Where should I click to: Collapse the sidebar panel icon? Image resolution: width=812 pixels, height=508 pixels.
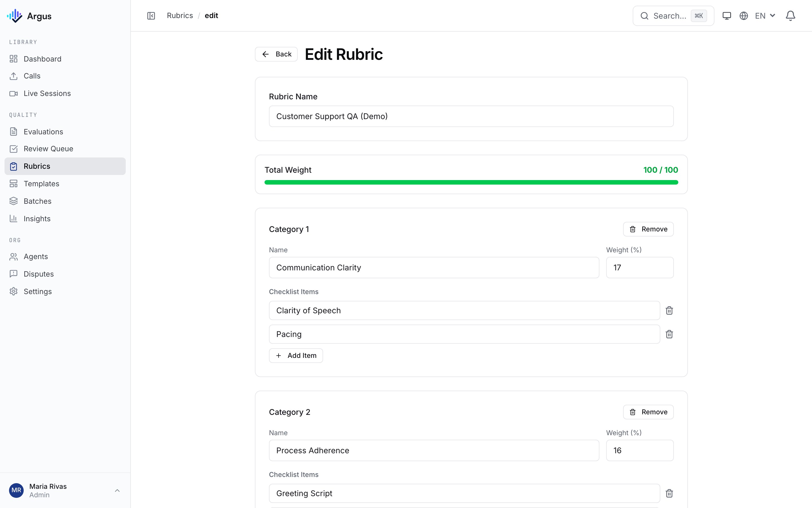click(x=151, y=16)
